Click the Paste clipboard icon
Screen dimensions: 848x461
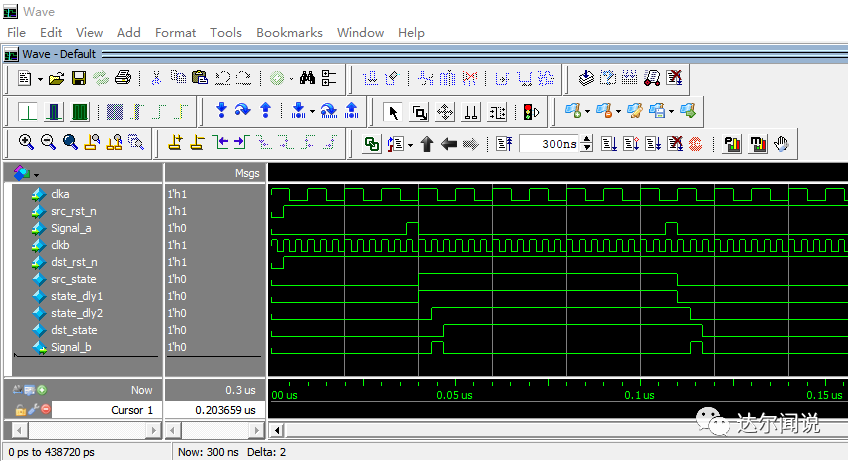point(200,78)
